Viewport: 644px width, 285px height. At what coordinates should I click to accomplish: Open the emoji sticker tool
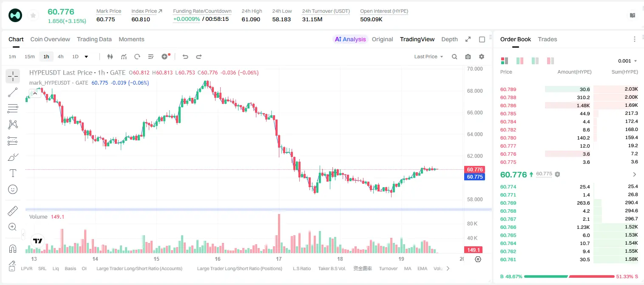pos(13,189)
